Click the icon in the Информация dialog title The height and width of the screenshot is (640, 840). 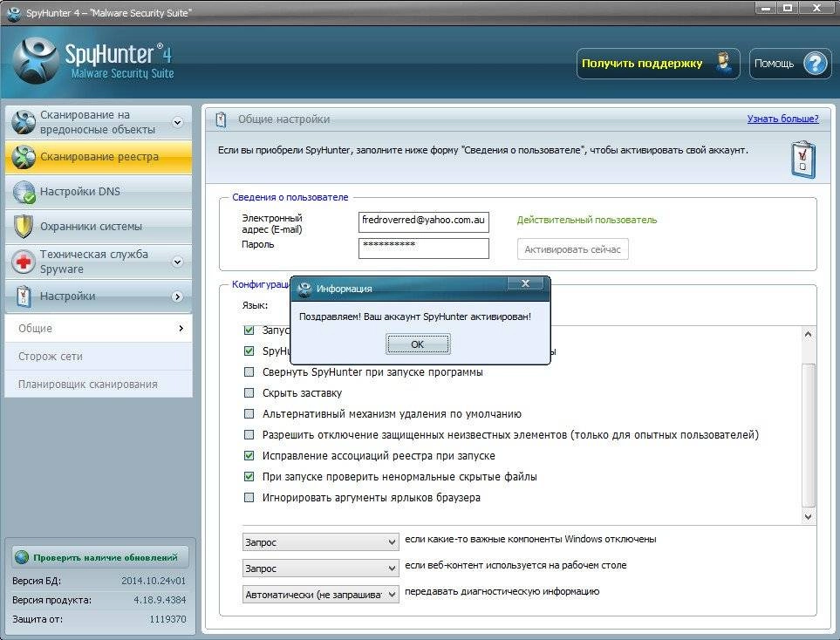(304, 289)
